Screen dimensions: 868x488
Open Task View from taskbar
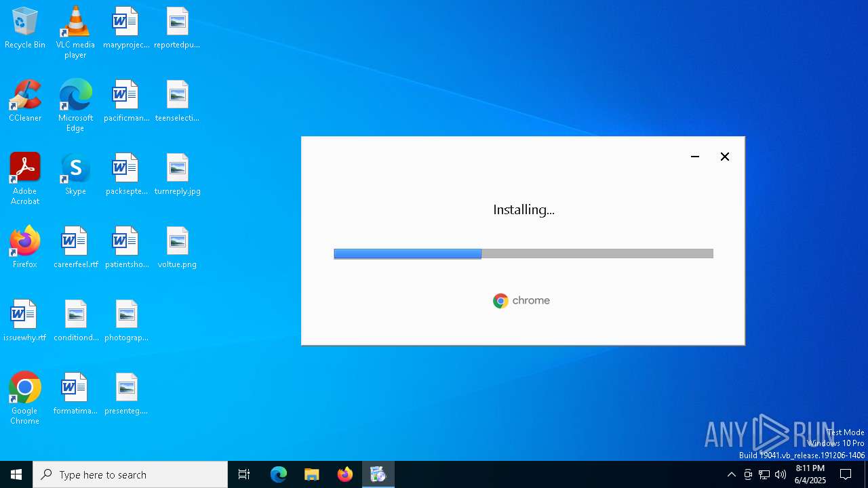[244, 474]
